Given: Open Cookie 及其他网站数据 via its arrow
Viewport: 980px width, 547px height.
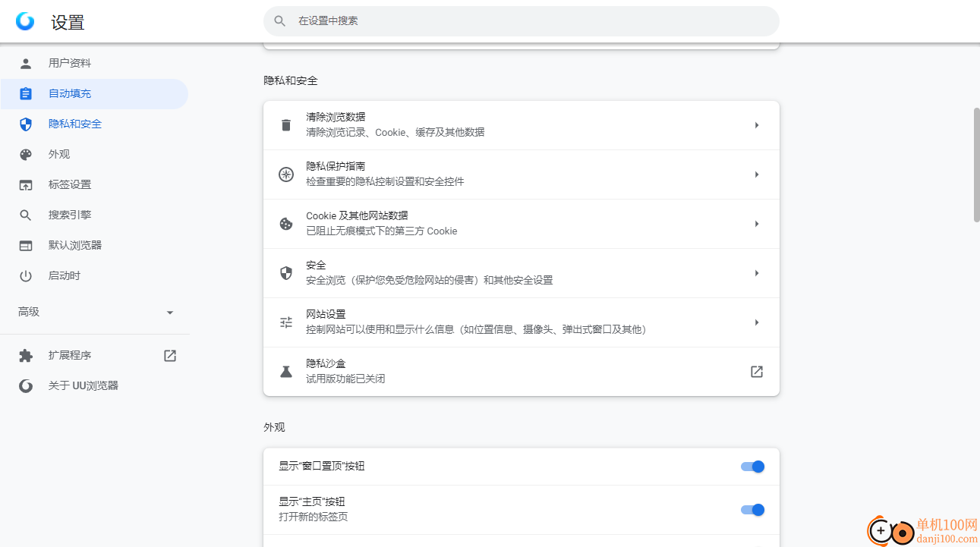Looking at the screenshot, I should click(757, 224).
